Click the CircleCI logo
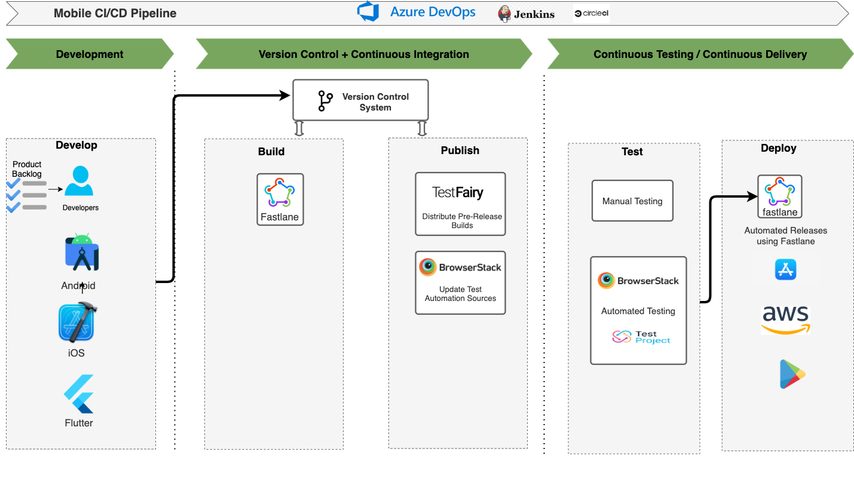 [592, 13]
